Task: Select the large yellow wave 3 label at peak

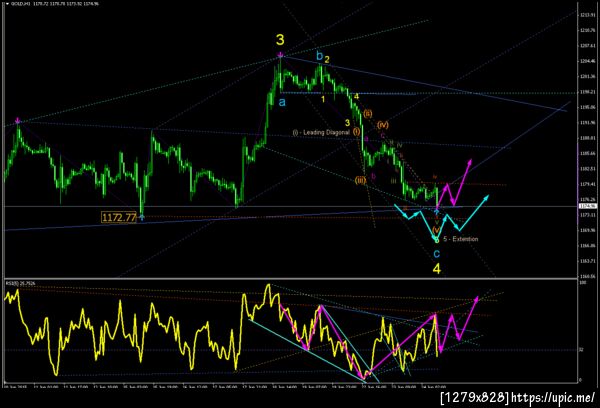Action: click(280, 40)
